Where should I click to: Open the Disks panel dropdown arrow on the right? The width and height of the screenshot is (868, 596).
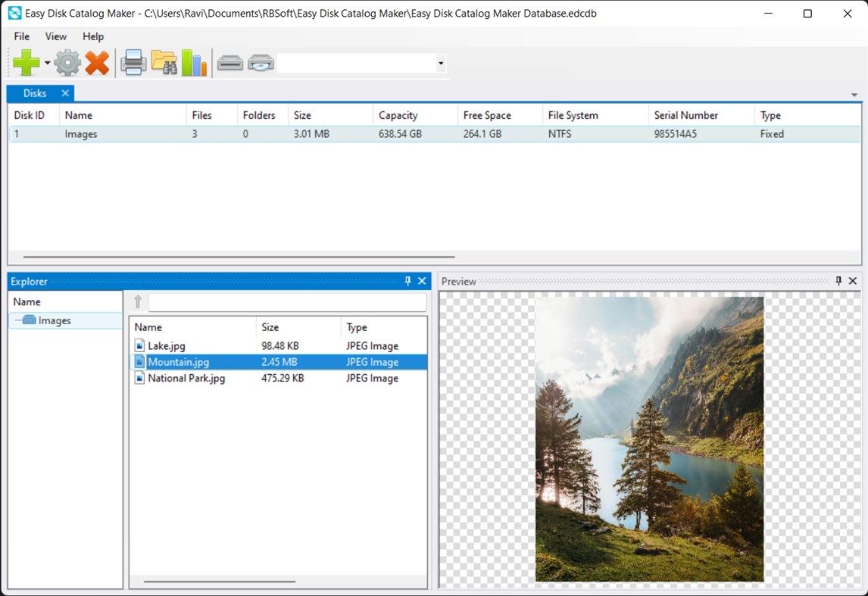point(854,94)
